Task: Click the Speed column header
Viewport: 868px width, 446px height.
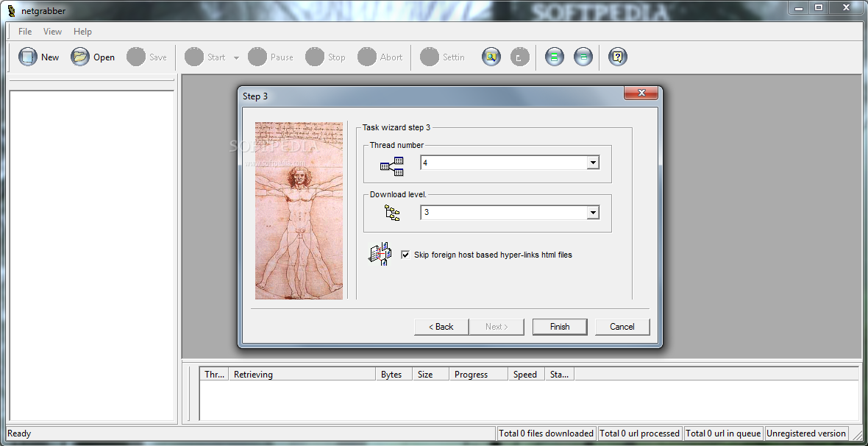Action: click(x=526, y=375)
